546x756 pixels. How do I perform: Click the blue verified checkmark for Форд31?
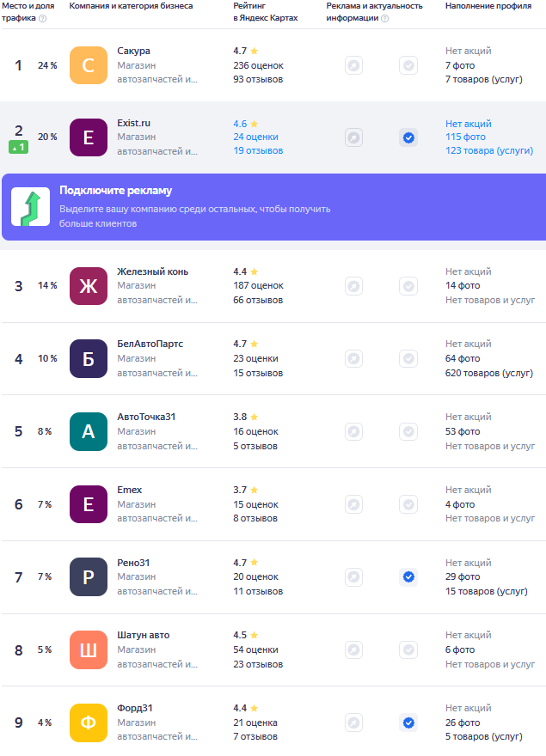(x=408, y=722)
